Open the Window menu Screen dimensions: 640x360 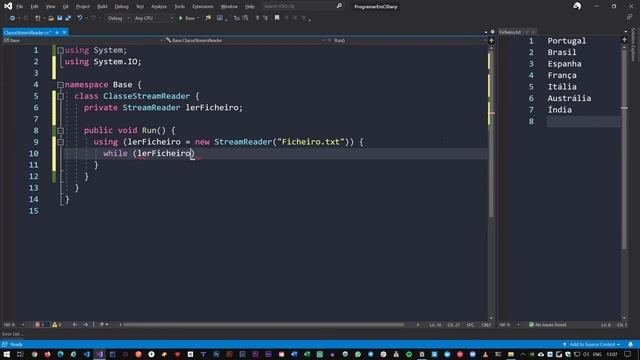229,7
